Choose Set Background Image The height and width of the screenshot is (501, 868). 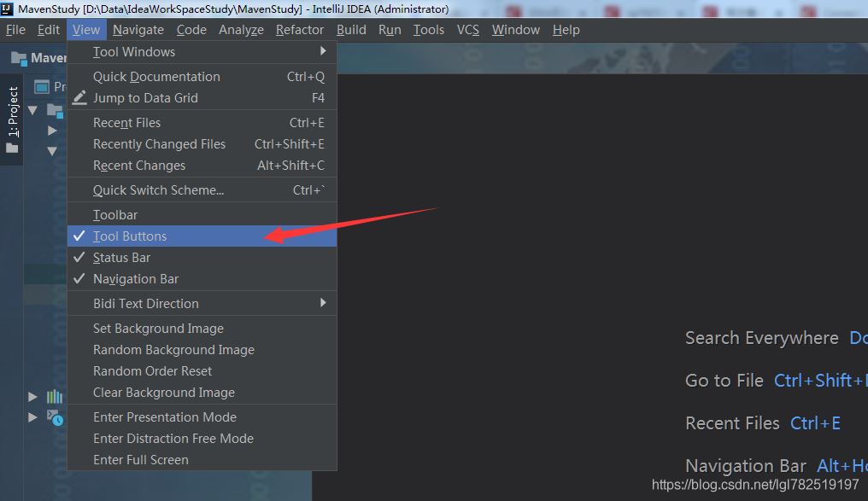(202, 329)
